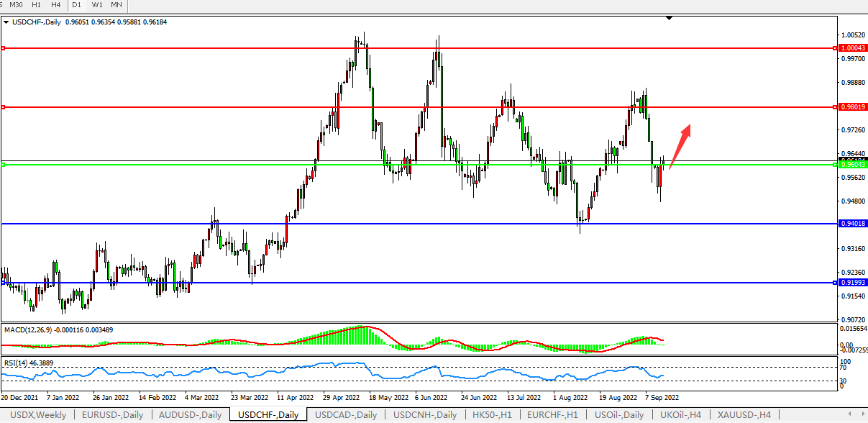This screenshot has height=423, width=868.
Task: Select the blue 0.94018 price label
Action: [853, 224]
